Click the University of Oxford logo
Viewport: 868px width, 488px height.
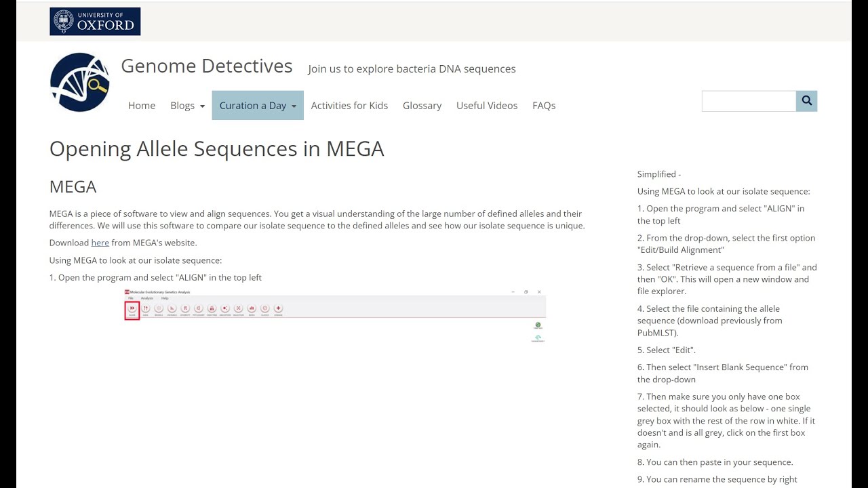(95, 22)
